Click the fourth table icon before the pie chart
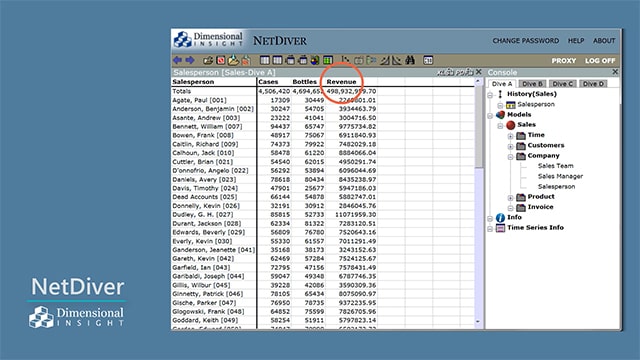The height and width of the screenshot is (360, 640). coord(302,60)
